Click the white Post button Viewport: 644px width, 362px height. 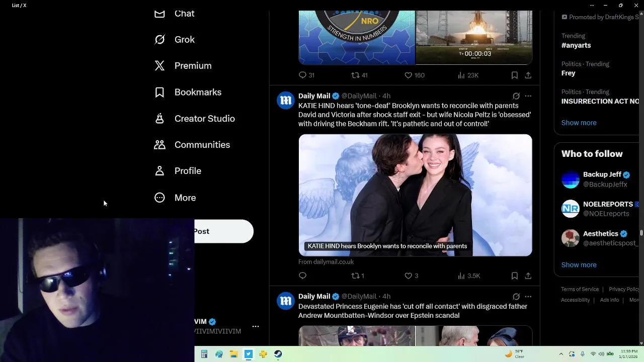click(x=224, y=231)
